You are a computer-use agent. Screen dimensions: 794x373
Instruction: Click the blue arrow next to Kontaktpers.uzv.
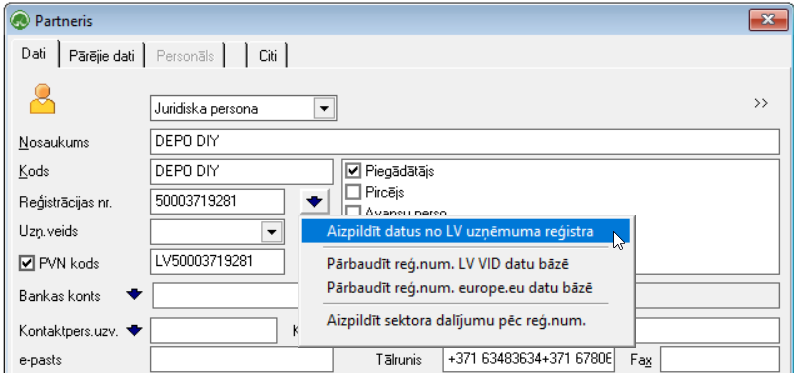pos(135,330)
